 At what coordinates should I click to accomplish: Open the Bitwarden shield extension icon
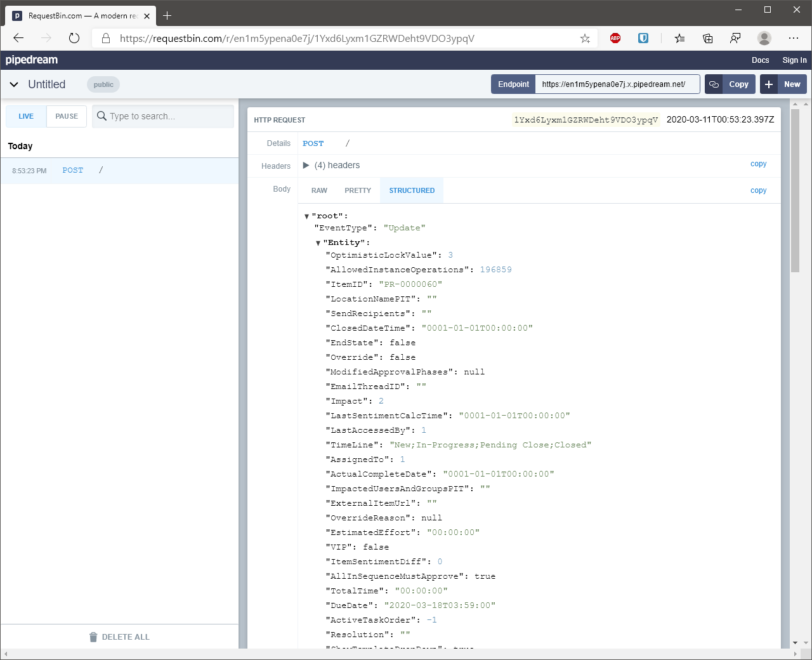[643, 38]
